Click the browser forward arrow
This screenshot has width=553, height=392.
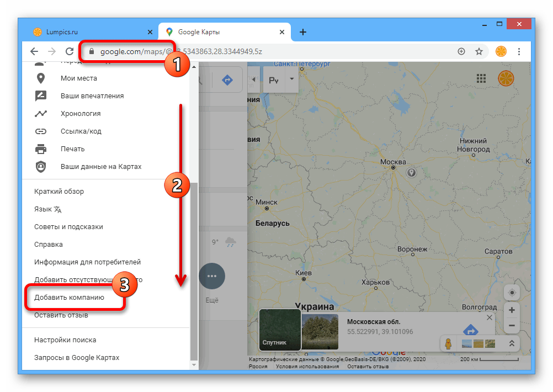pyautogui.click(x=52, y=51)
